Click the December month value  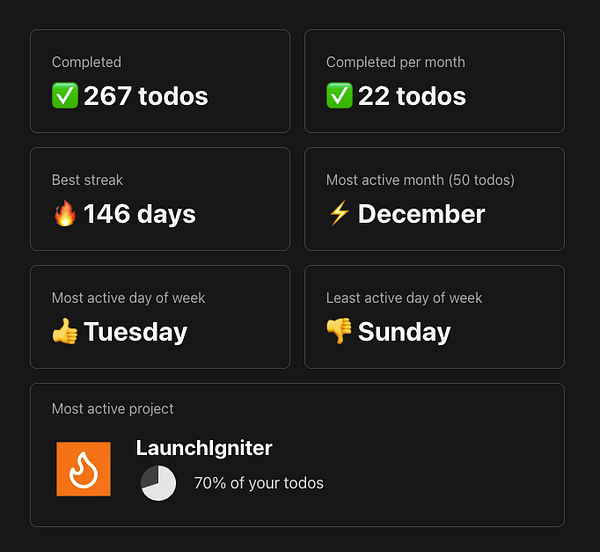pos(421,214)
